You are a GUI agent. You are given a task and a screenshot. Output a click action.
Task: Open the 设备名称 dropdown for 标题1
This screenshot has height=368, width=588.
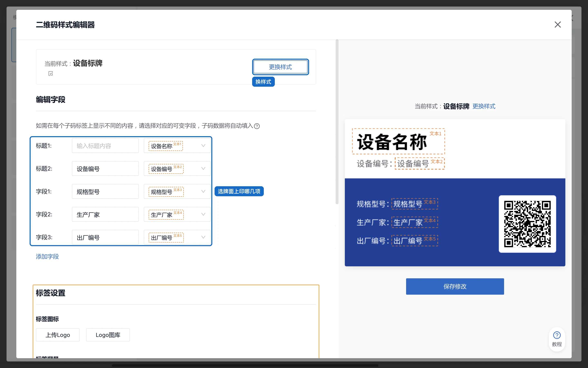pos(177,146)
